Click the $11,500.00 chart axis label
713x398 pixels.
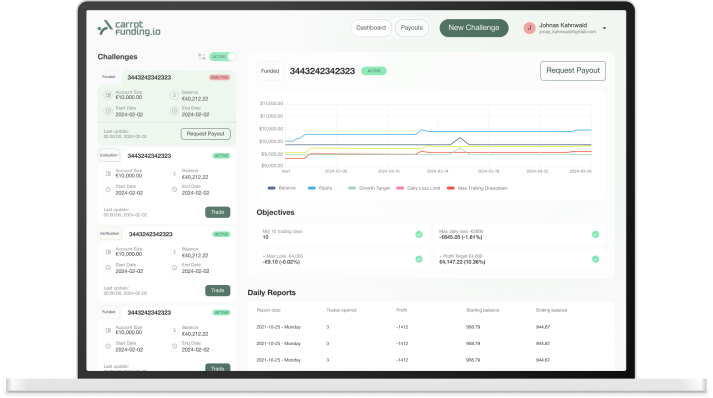(271, 103)
